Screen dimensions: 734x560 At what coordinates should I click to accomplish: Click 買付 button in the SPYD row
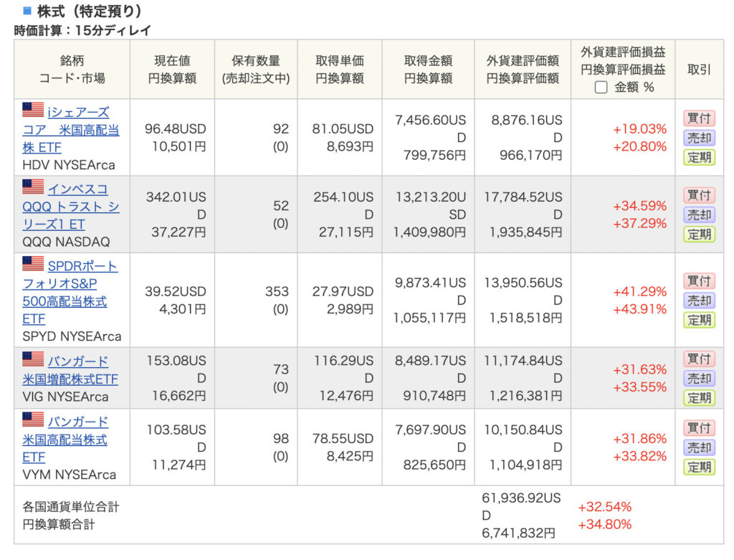(699, 281)
